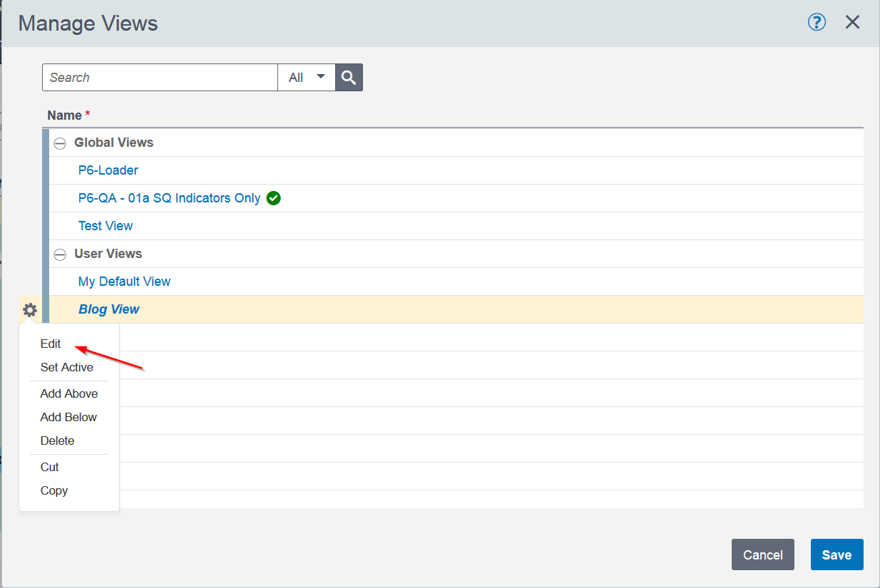880x588 pixels.
Task: Click Cut in the context menu
Action: click(50, 467)
